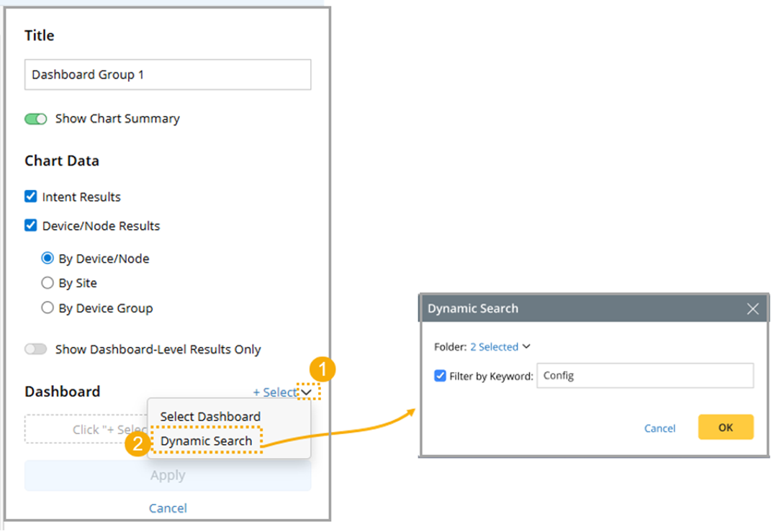The height and width of the screenshot is (532, 771).
Task: Toggle the Show Chart Summary switch
Action: [x=36, y=119]
